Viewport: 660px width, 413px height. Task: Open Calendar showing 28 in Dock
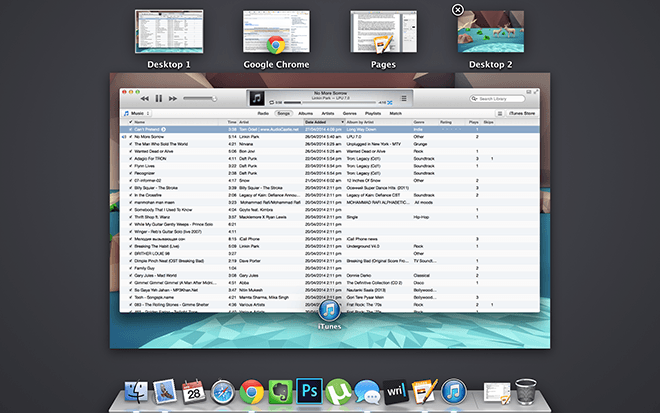[194, 392]
